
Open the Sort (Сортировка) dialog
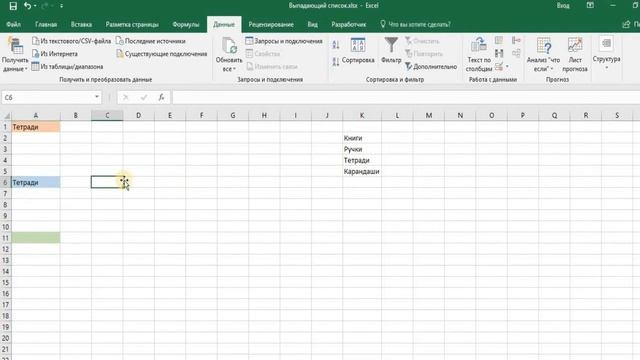click(358, 51)
